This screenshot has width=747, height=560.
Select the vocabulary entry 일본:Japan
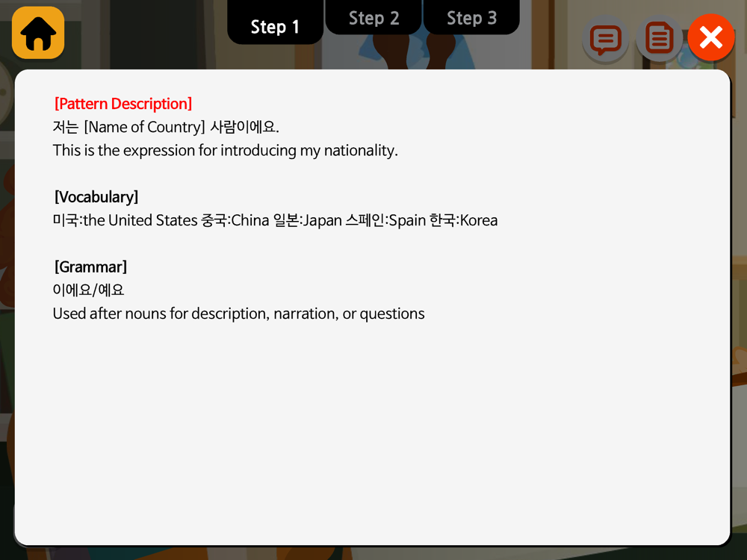pyautogui.click(x=308, y=220)
